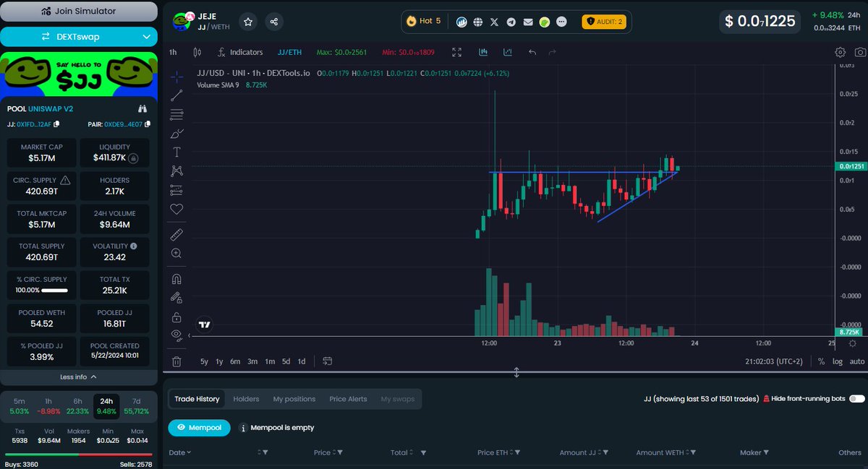Undo the last chart action
Screen dimensions: 868x469
point(532,52)
